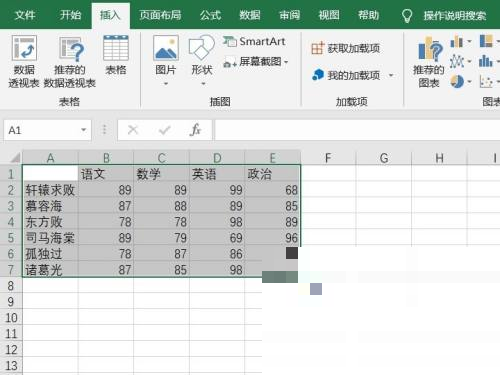This screenshot has width=500, height=375.
Task: Select column G header
Action: (384, 158)
